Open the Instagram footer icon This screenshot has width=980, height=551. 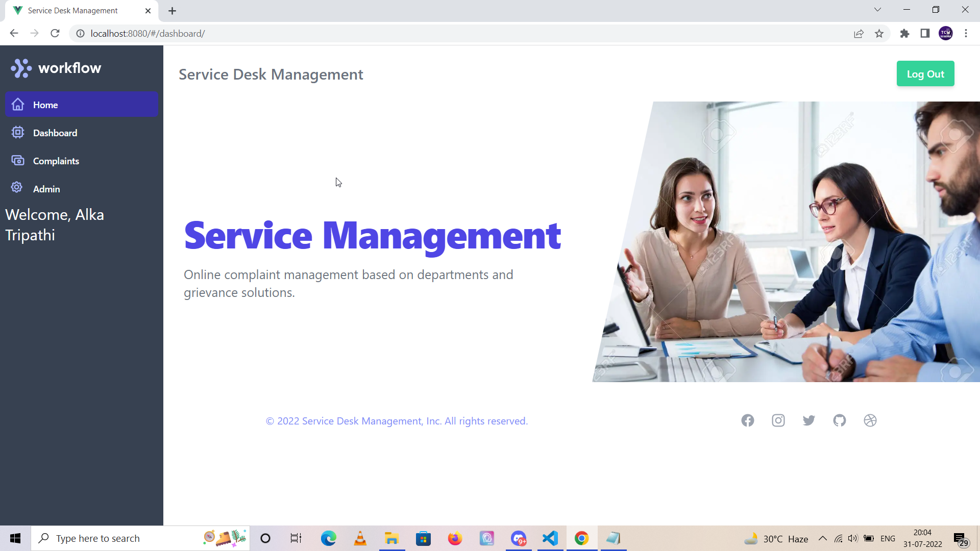[x=778, y=420]
